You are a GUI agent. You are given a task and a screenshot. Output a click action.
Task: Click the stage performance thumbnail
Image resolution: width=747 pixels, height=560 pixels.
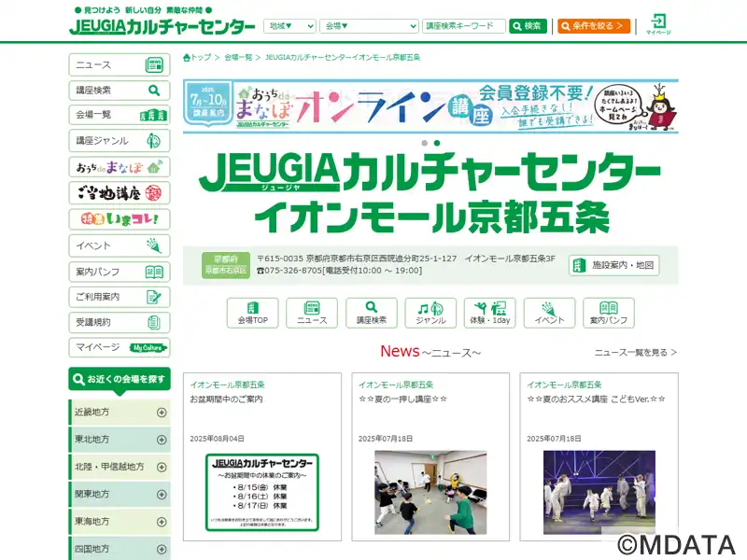pos(599,493)
